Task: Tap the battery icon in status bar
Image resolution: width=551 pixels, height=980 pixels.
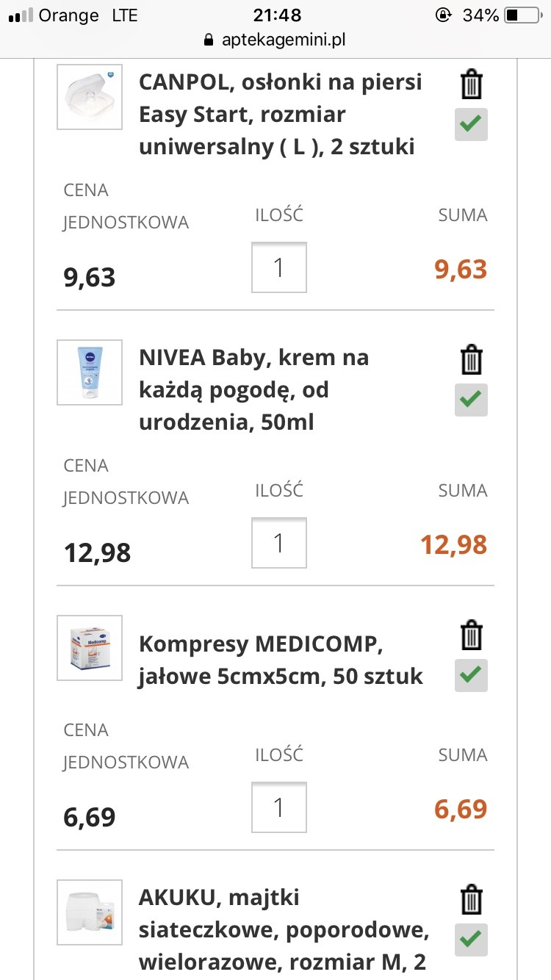Action: (x=522, y=15)
